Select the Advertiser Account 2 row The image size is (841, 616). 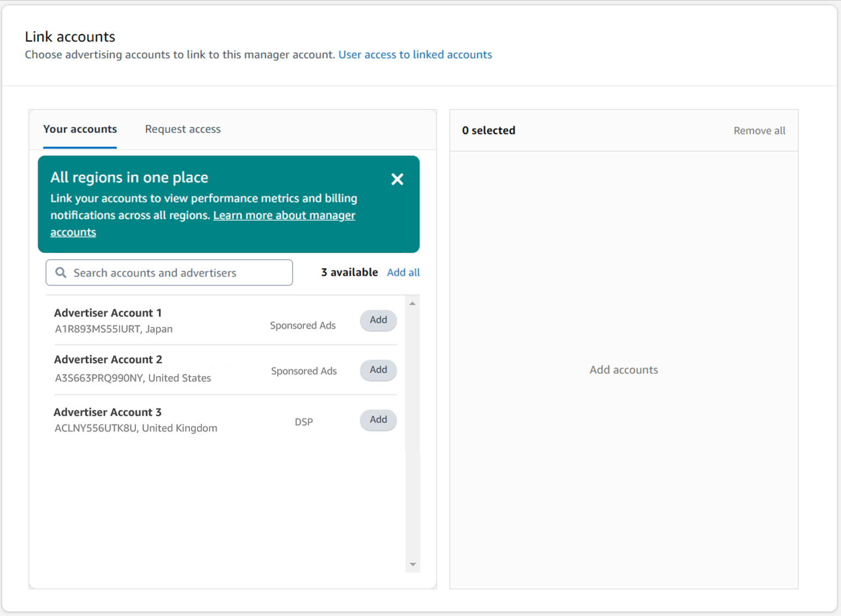click(164, 368)
